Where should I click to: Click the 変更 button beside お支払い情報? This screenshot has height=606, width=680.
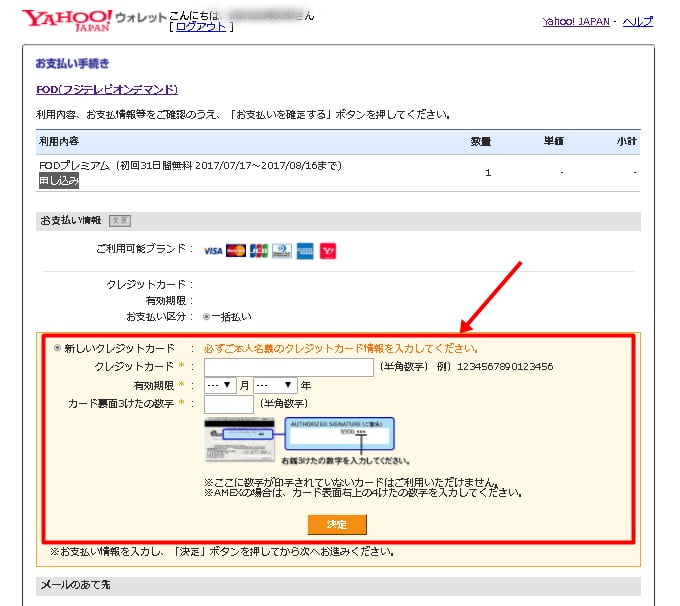(x=120, y=221)
